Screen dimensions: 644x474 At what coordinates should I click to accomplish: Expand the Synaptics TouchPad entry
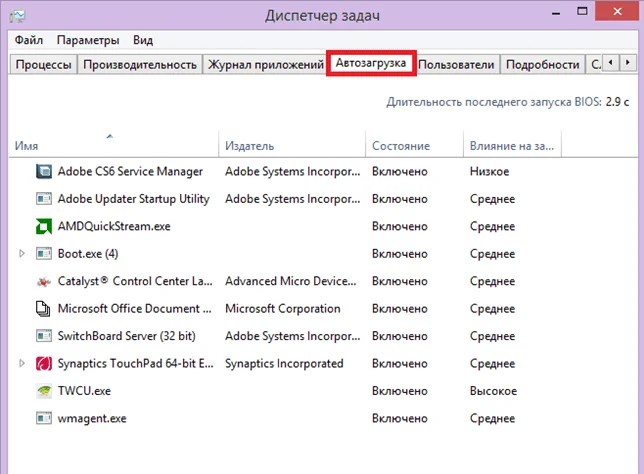[22, 363]
